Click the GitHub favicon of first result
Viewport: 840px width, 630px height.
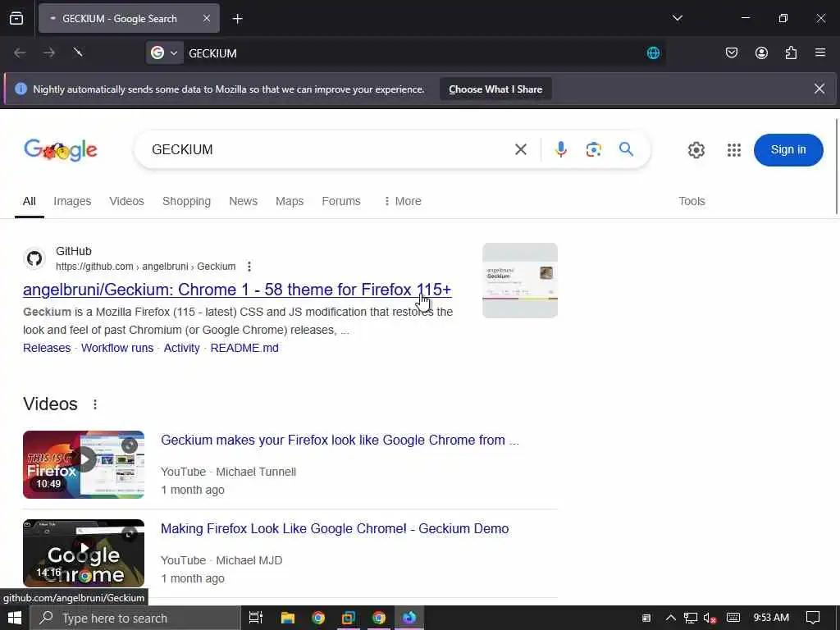pos(34,258)
